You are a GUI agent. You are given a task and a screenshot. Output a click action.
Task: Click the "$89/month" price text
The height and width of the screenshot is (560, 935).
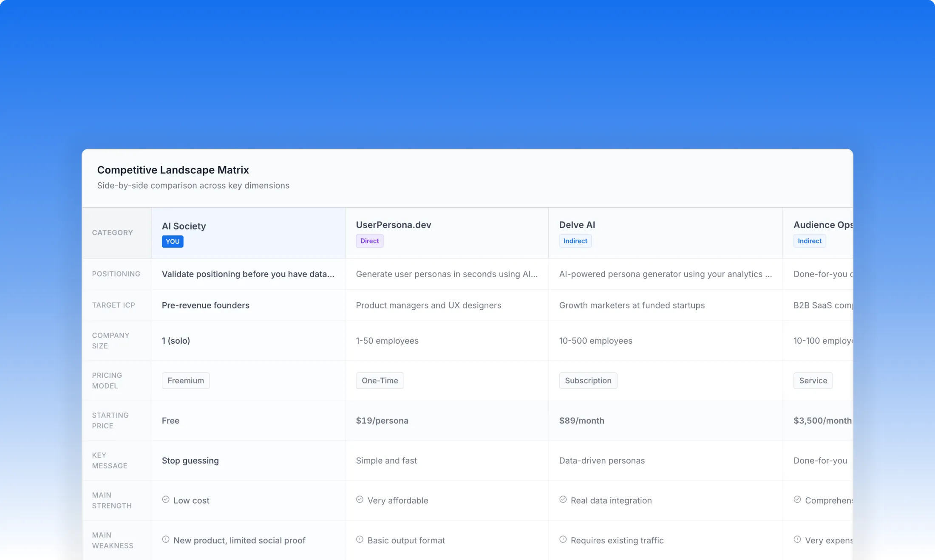coord(581,420)
